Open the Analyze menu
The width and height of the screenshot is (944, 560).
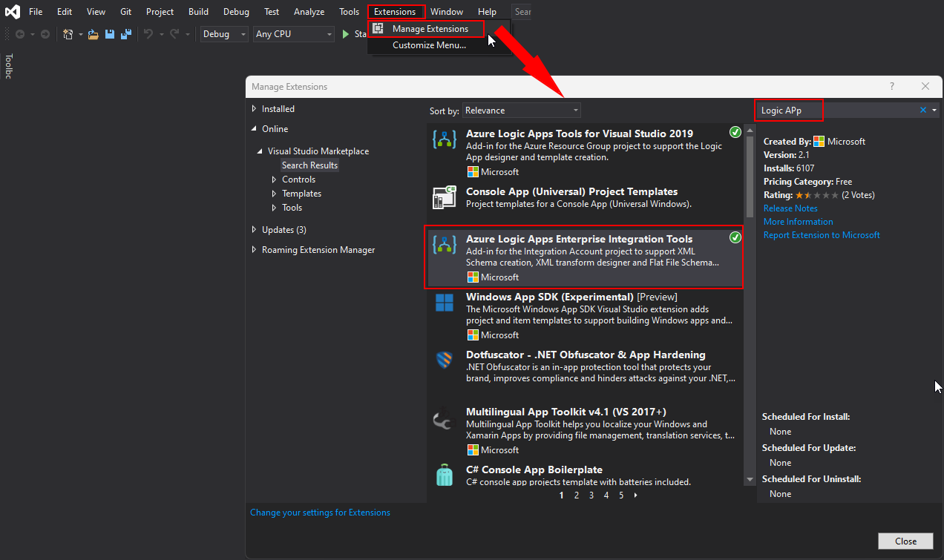309,12
